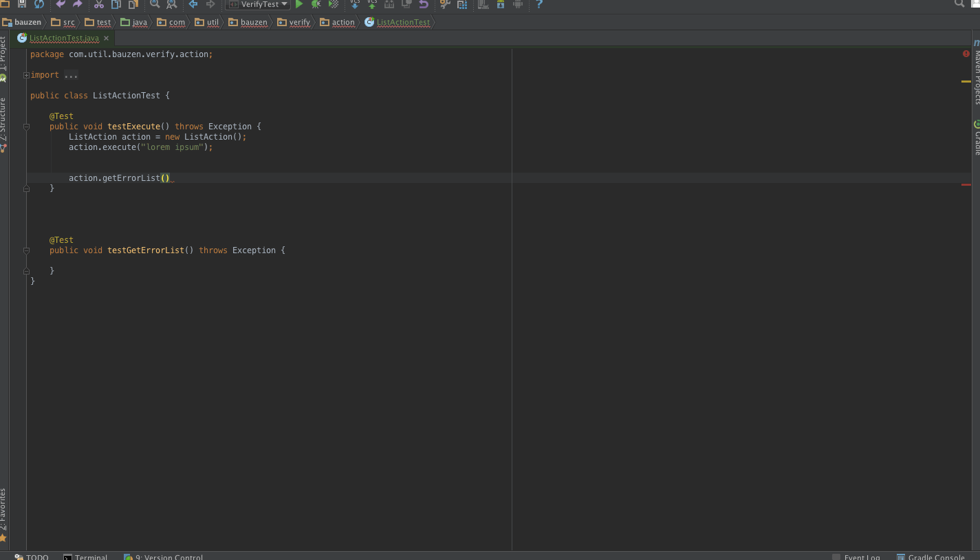Click the Synchronize refresh icon
The width and height of the screenshot is (980, 560).
[x=39, y=4]
